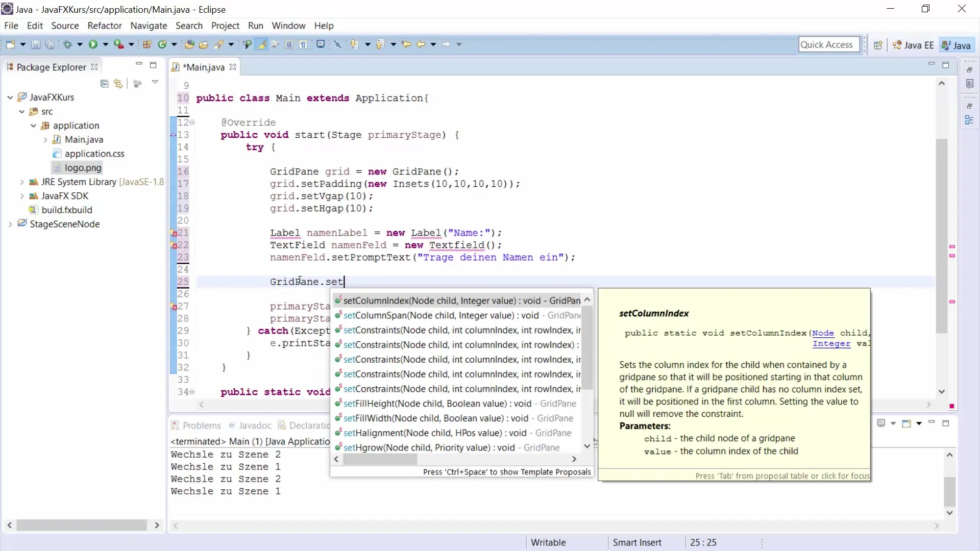Click the New Java Package icon
The height and width of the screenshot is (551, 980).
[x=147, y=44]
